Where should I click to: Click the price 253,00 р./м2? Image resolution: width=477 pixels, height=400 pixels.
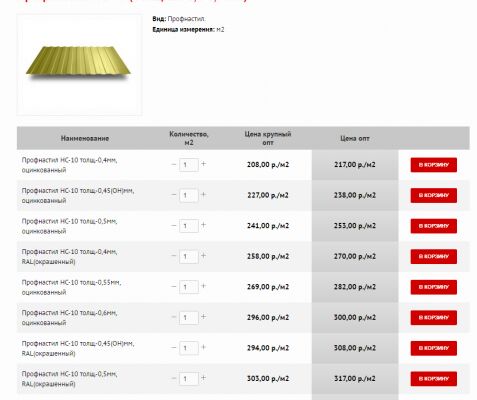tap(355, 226)
